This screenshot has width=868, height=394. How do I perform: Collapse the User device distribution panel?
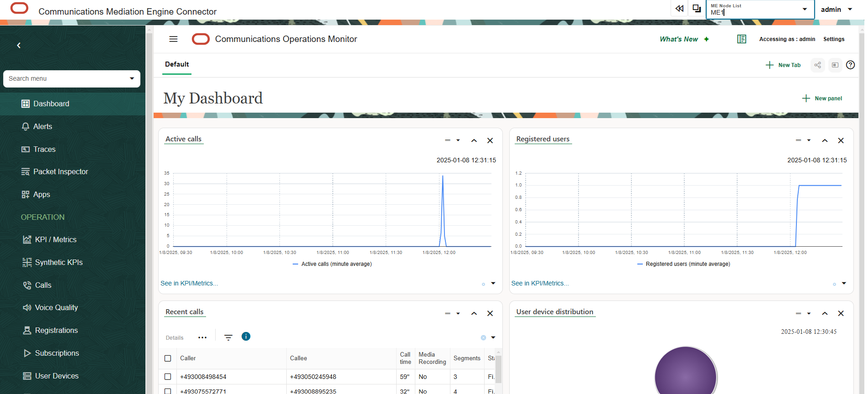[825, 313]
